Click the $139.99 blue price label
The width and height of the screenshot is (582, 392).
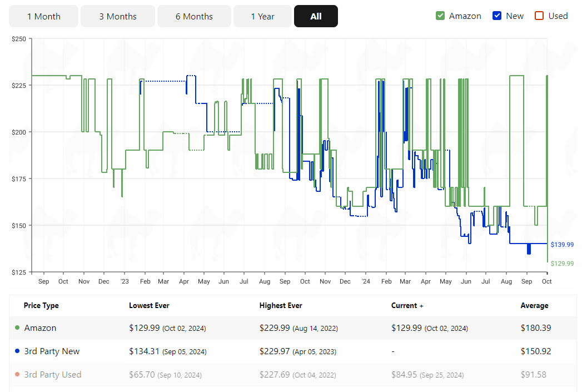click(562, 244)
